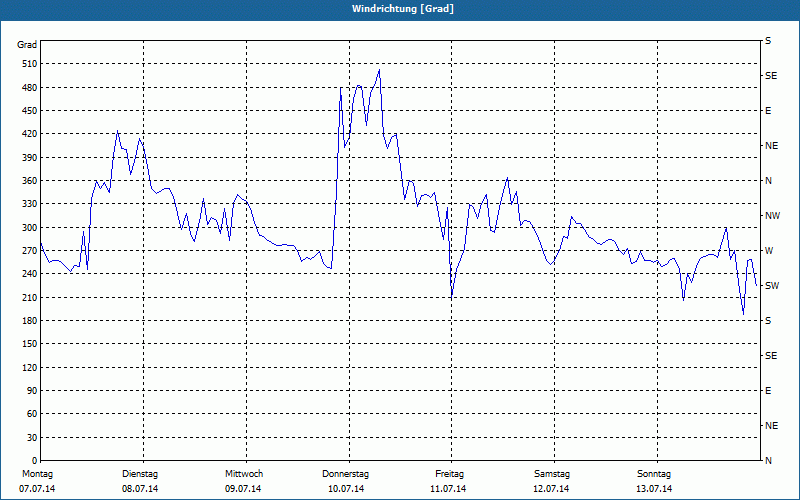Select the Samstag day label
This screenshot has width=800, height=500.
(x=552, y=474)
